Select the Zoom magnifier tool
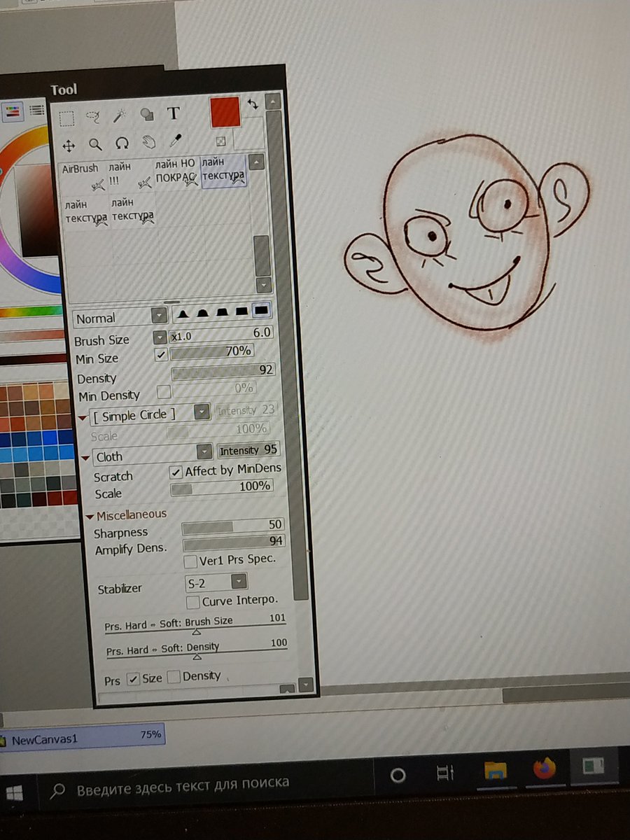 coord(95,144)
